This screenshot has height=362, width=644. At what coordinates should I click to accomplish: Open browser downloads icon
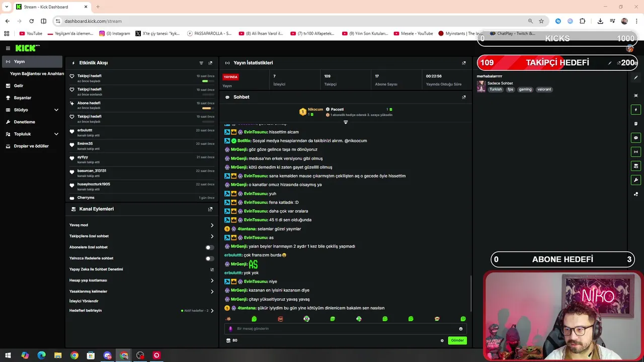(x=600, y=21)
